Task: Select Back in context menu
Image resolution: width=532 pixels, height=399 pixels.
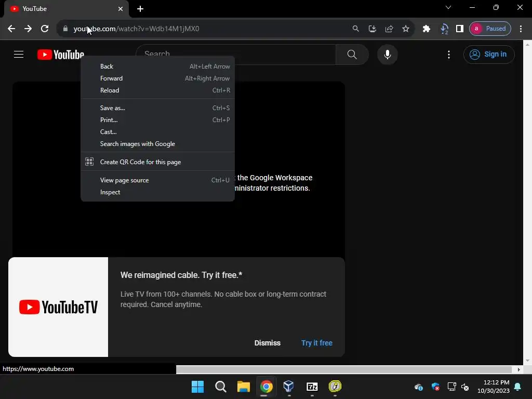Action: click(x=158, y=66)
